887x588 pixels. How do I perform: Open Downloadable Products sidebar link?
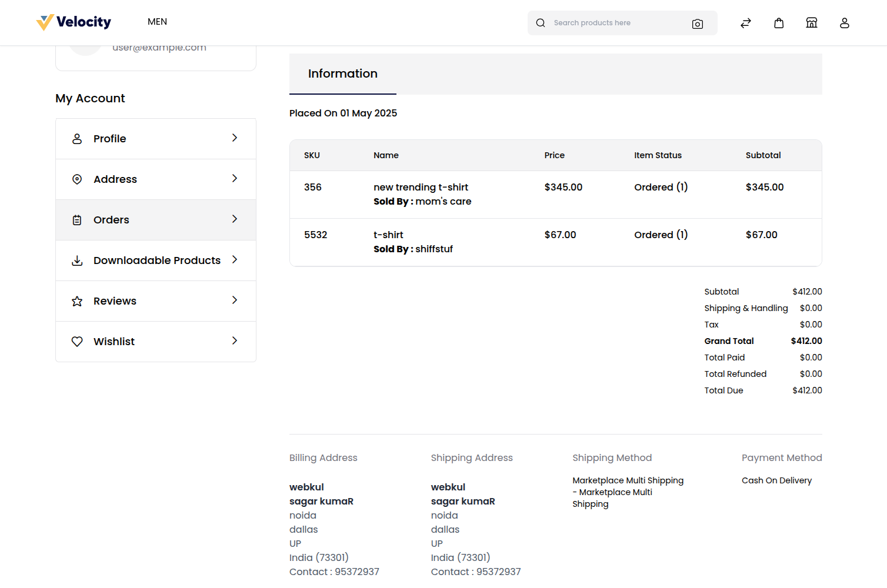[x=157, y=260]
